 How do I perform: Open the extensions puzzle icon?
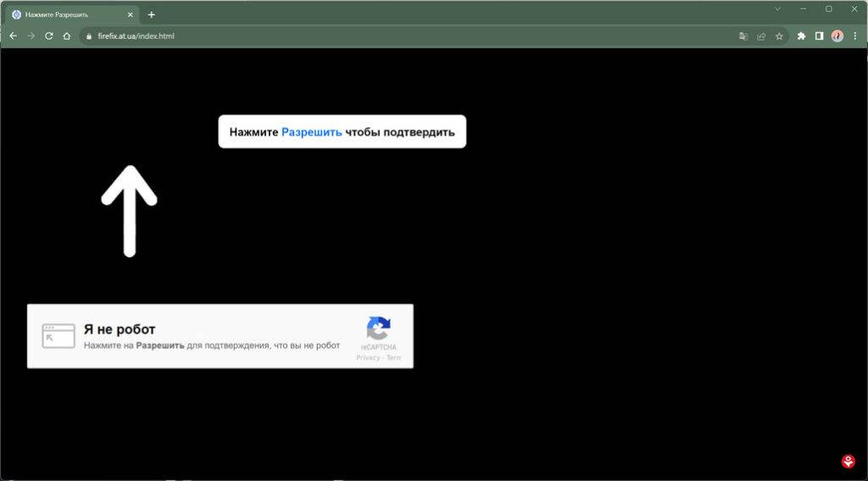(801, 36)
